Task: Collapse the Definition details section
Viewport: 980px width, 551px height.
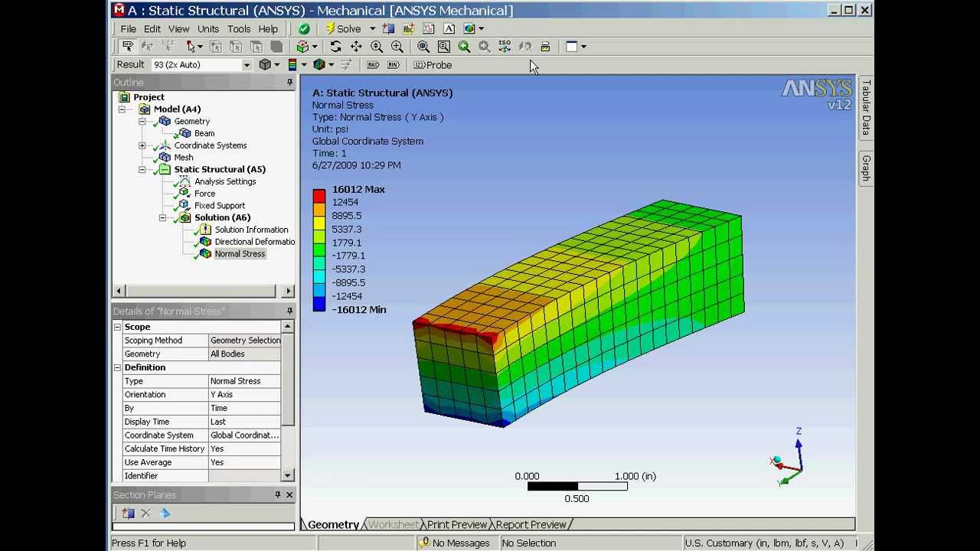Action: [x=117, y=367]
